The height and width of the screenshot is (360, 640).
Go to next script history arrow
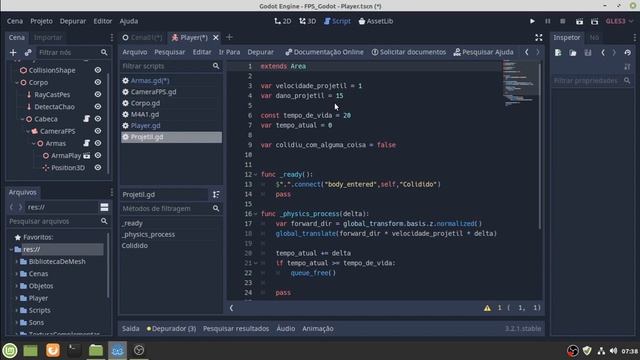(x=538, y=52)
